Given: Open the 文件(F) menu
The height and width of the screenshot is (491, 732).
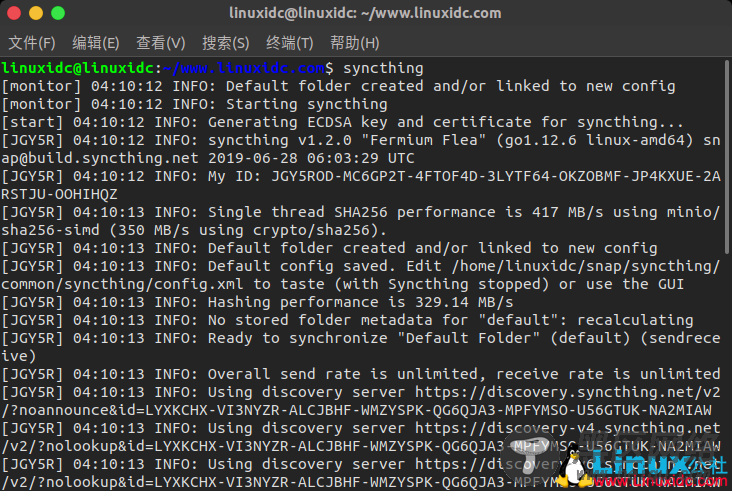Looking at the screenshot, I should tap(32, 43).
